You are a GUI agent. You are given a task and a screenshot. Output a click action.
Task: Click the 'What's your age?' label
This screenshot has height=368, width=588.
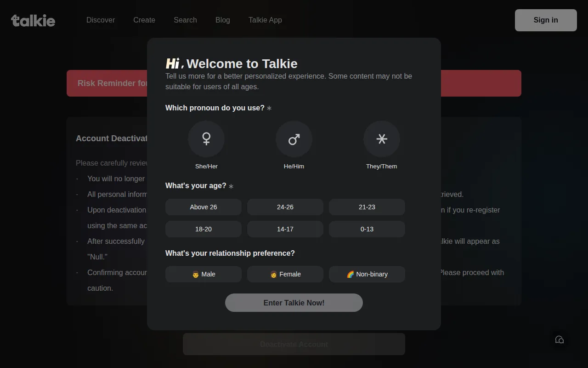click(196, 186)
